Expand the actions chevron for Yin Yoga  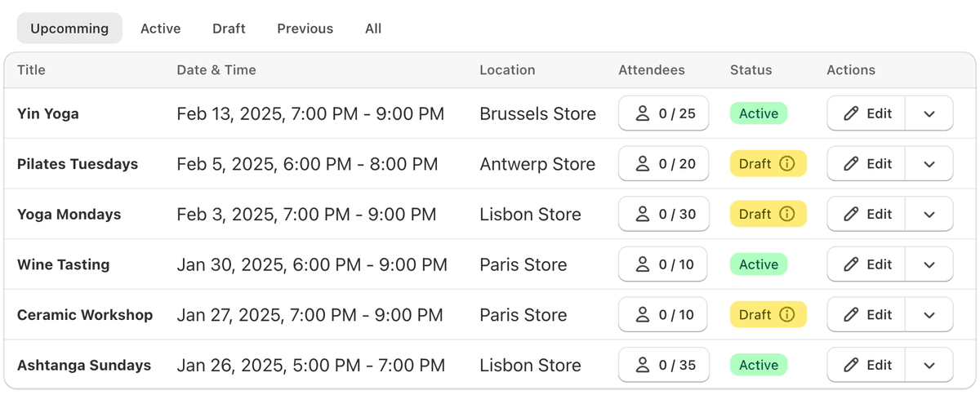click(929, 113)
